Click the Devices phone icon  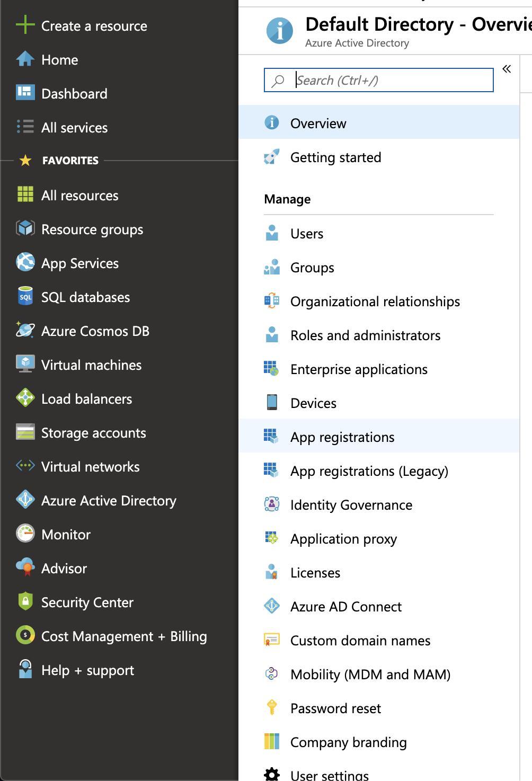click(x=272, y=402)
